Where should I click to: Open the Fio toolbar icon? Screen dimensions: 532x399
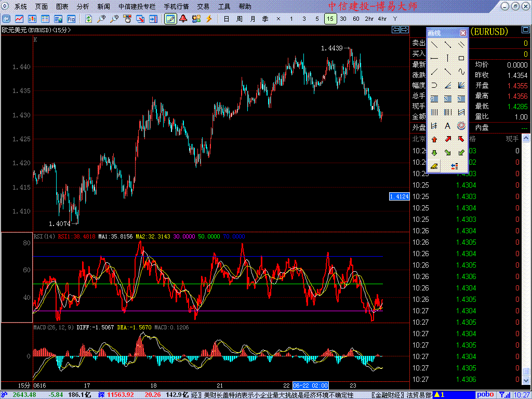coord(71,19)
